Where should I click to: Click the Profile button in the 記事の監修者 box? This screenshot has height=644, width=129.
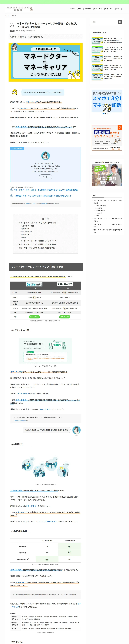point(45,177)
